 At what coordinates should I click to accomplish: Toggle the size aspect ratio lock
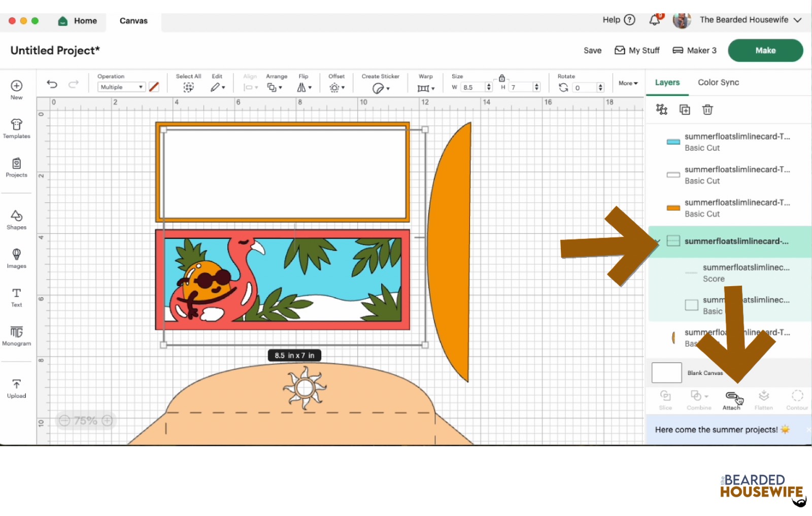[x=501, y=78]
